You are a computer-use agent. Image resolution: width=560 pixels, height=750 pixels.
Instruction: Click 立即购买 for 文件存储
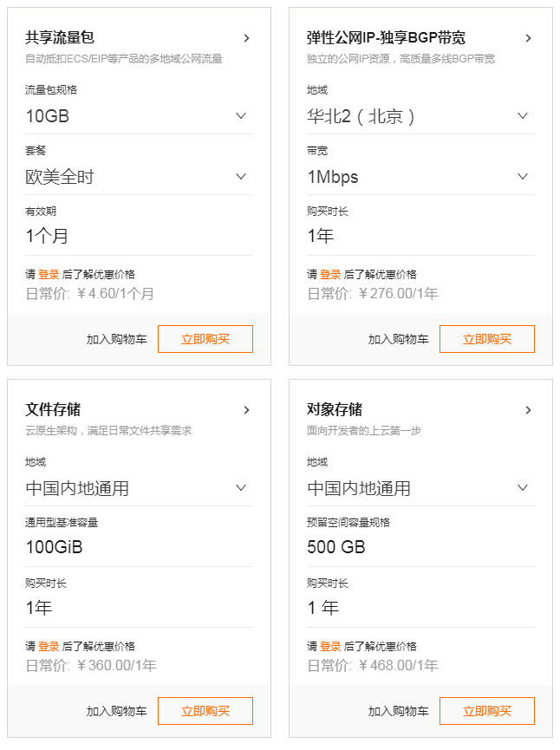(205, 711)
